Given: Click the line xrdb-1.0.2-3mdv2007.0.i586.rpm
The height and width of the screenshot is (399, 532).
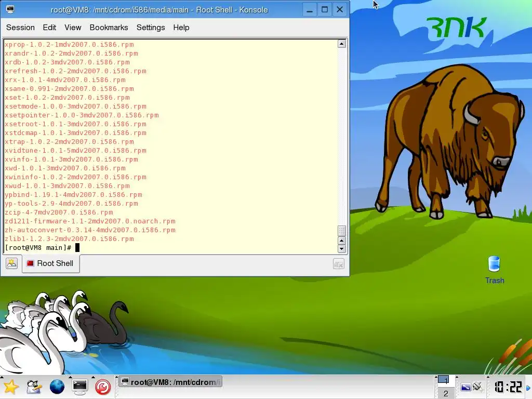Looking at the screenshot, I should 67,62.
